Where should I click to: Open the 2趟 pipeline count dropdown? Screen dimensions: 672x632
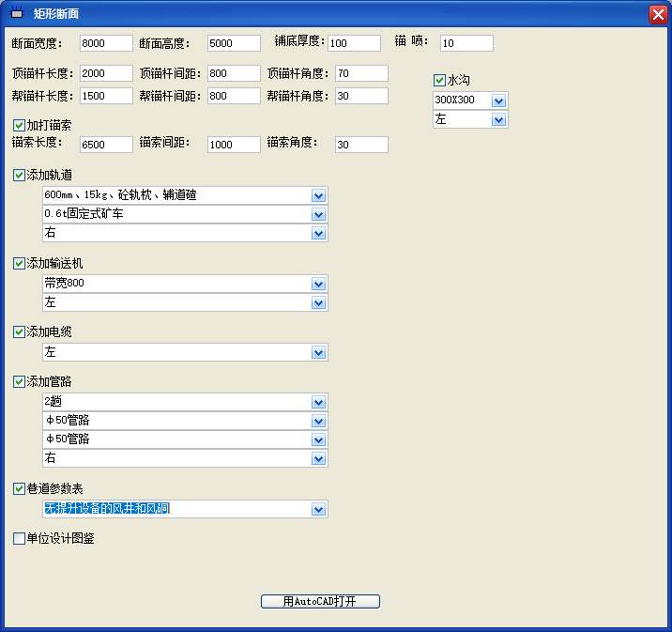319,402
